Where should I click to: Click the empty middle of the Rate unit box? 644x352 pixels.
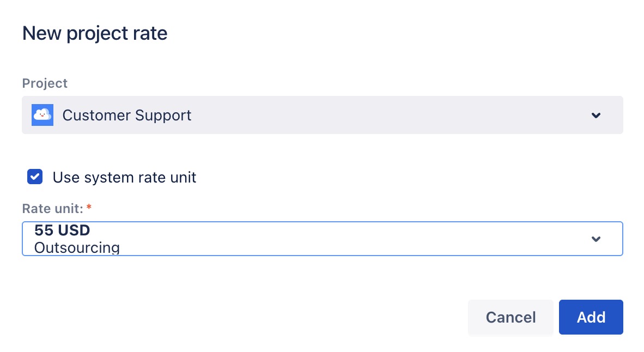354,239
